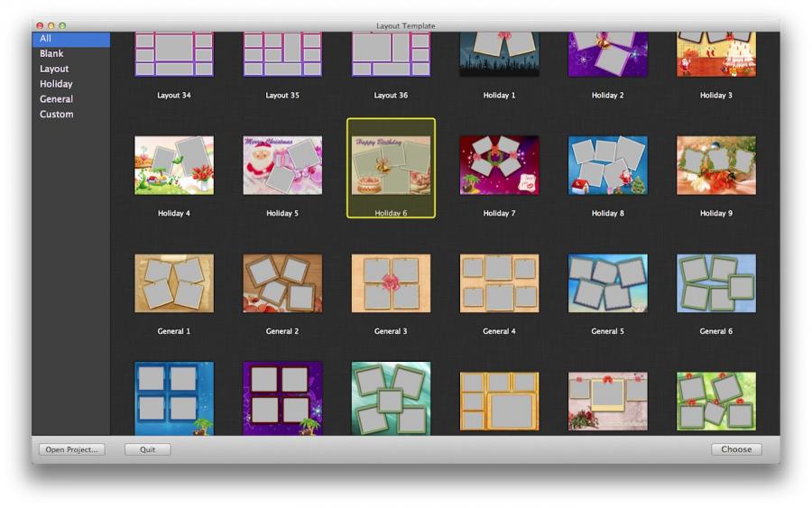Screen dimensions: 812x508
Task: Click the General 4 label
Action: 499,331
